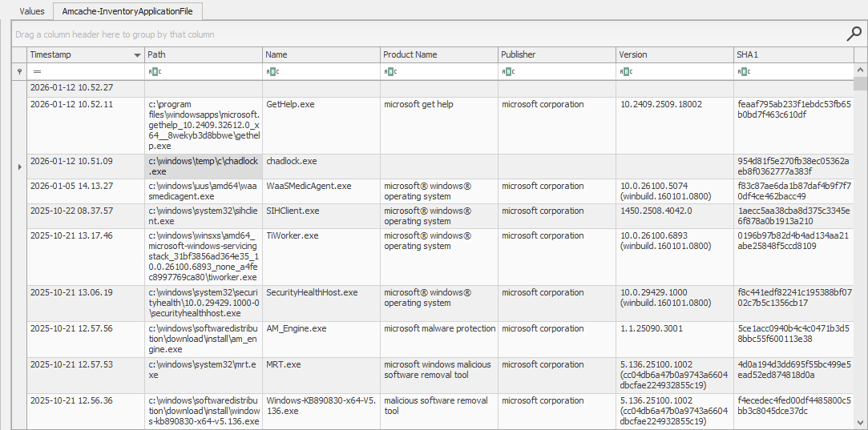The width and height of the screenshot is (868, 430).
Task: Sort by the Publisher column header
Action: (x=558, y=54)
